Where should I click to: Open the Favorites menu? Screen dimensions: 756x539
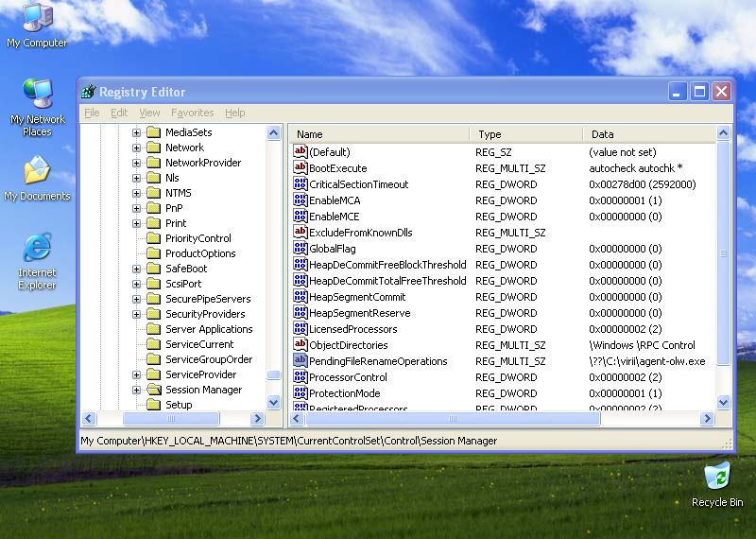193,113
